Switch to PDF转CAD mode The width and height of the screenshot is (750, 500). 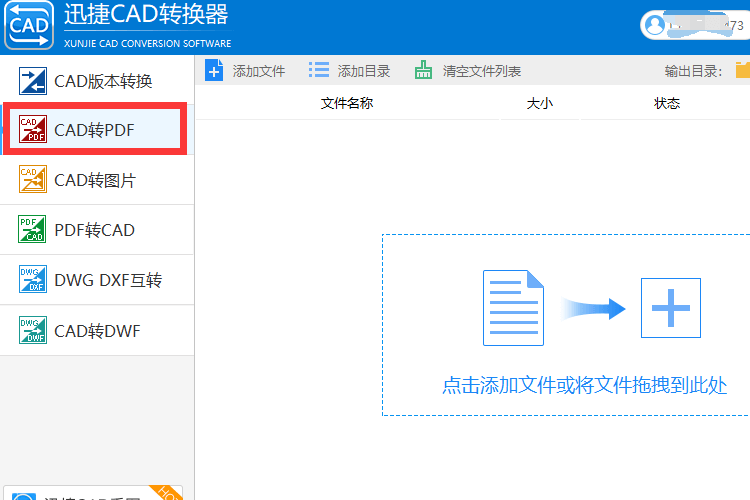tap(97, 230)
